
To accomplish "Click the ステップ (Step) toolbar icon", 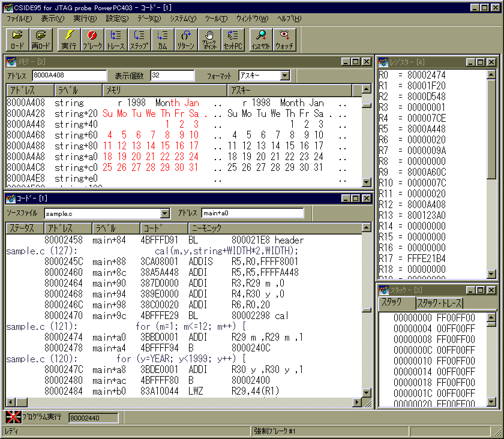I will click(139, 40).
